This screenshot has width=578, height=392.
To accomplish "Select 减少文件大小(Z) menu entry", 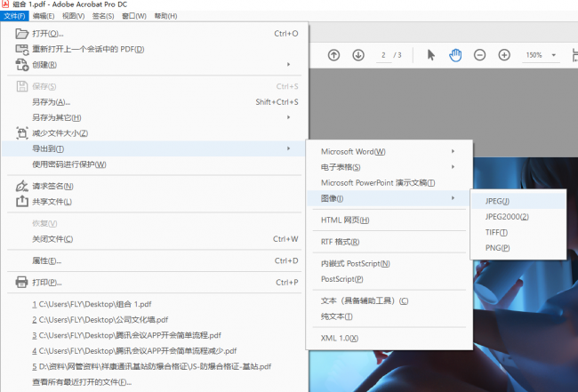I will (155, 133).
